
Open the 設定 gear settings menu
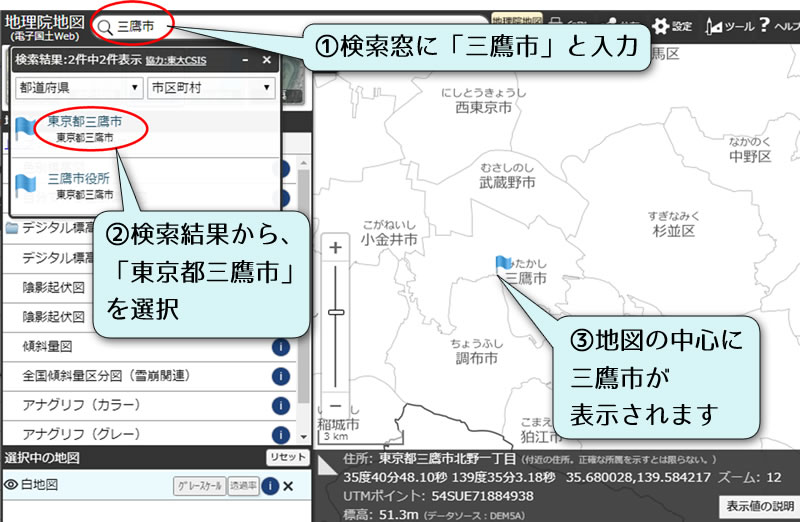pos(672,26)
